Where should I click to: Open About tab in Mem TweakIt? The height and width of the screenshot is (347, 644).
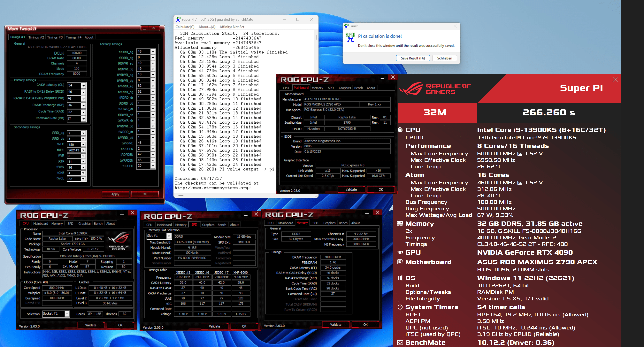89,37
